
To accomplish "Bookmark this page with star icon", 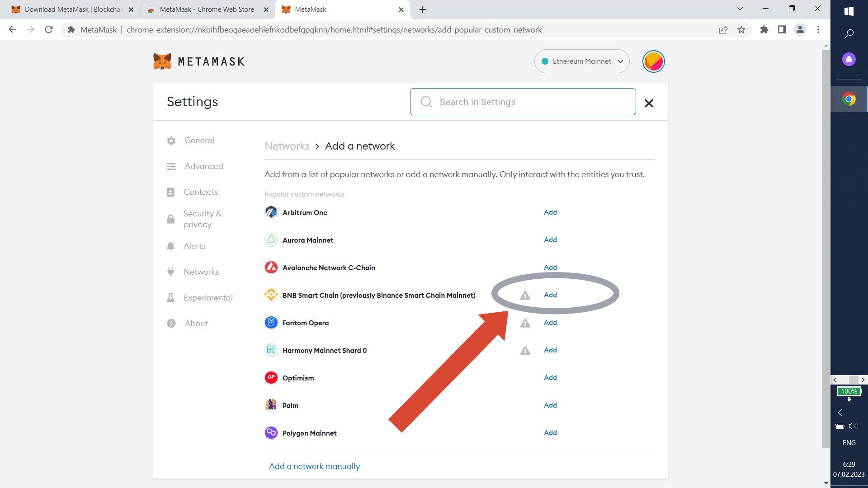I will 741,30.
